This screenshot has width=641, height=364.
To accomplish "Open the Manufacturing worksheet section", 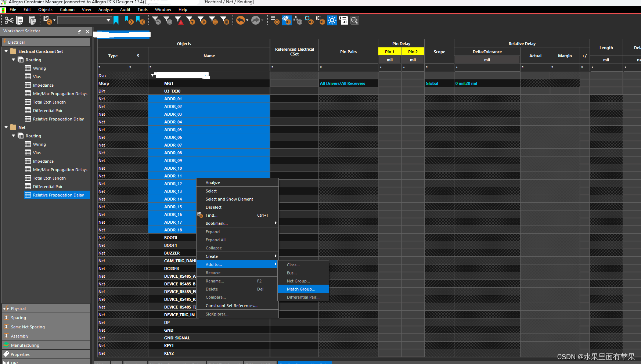I will (x=25, y=345).
